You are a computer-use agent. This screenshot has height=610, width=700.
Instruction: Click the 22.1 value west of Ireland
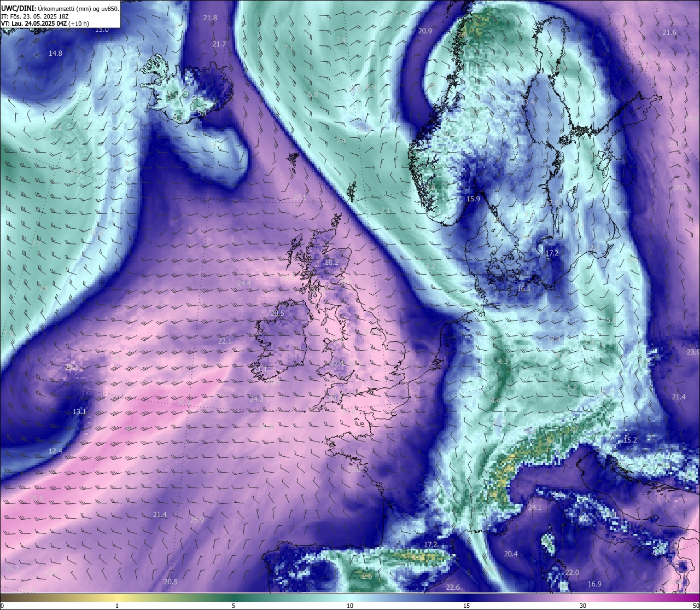pyautogui.click(x=225, y=341)
